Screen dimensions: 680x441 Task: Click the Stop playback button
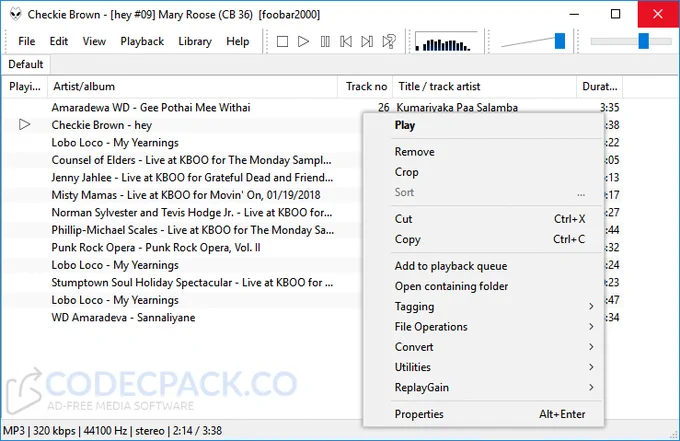pyautogui.click(x=282, y=42)
